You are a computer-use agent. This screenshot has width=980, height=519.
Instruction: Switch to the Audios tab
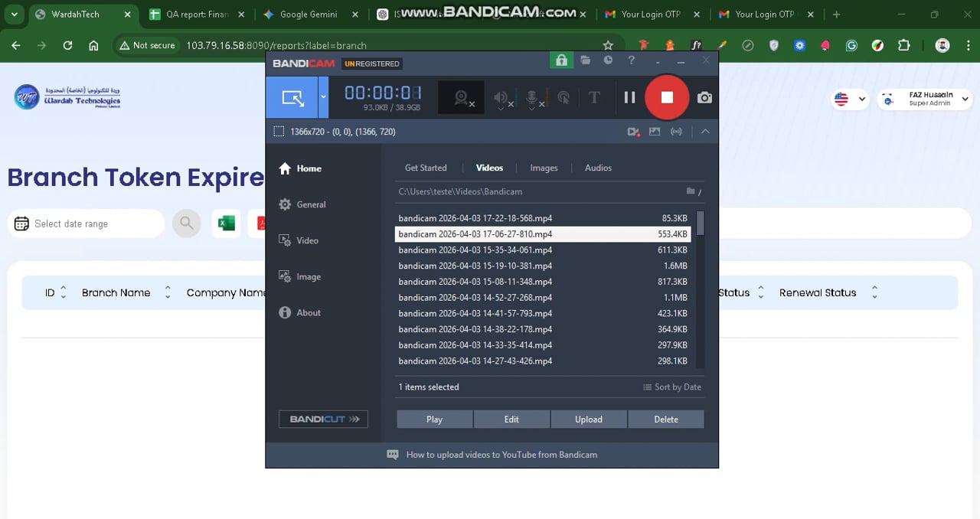[x=598, y=168]
